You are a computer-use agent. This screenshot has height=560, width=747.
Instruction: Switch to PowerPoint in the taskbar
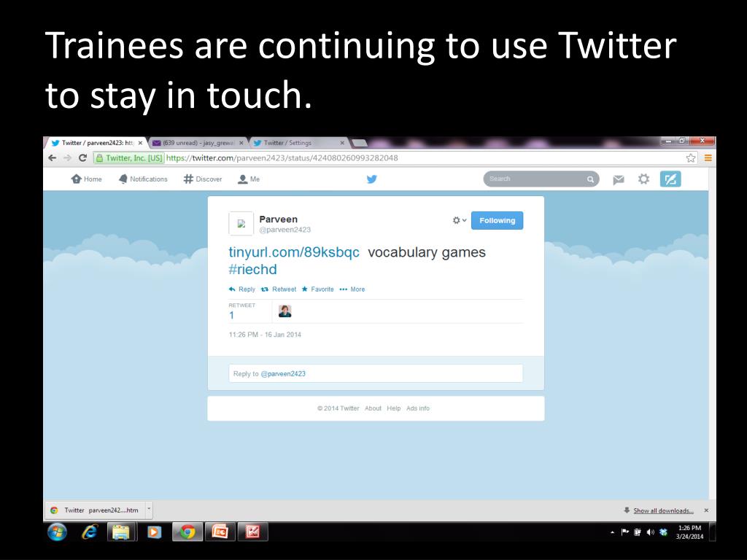point(220,532)
